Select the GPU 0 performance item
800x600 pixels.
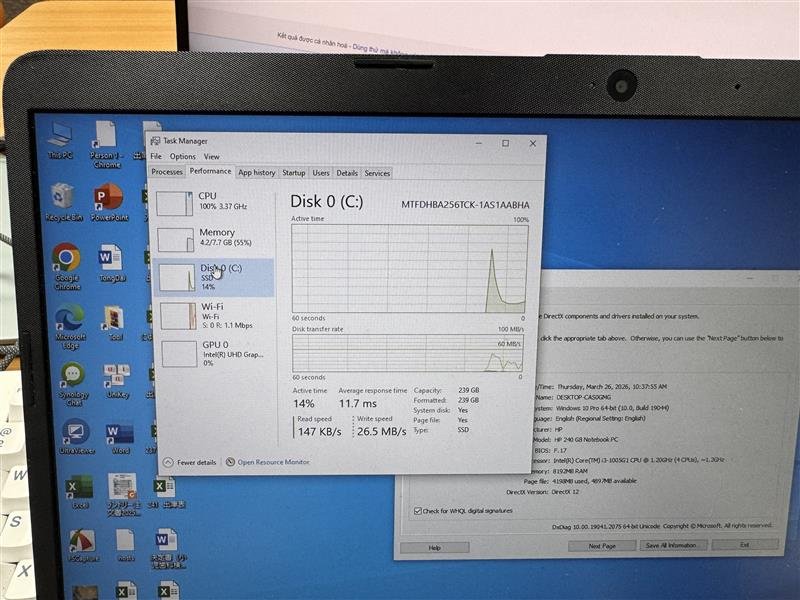click(214, 353)
